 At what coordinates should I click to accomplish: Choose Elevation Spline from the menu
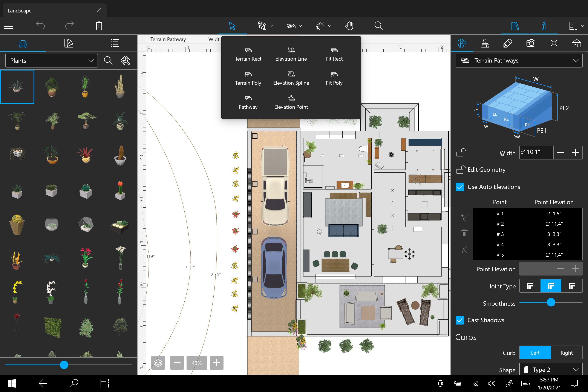click(291, 78)
